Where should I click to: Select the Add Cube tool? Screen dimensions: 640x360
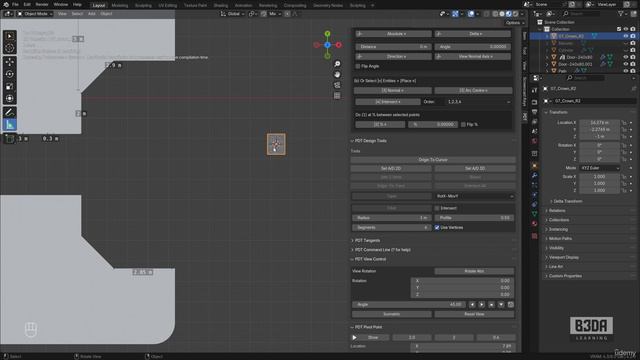tap(9, 139)
